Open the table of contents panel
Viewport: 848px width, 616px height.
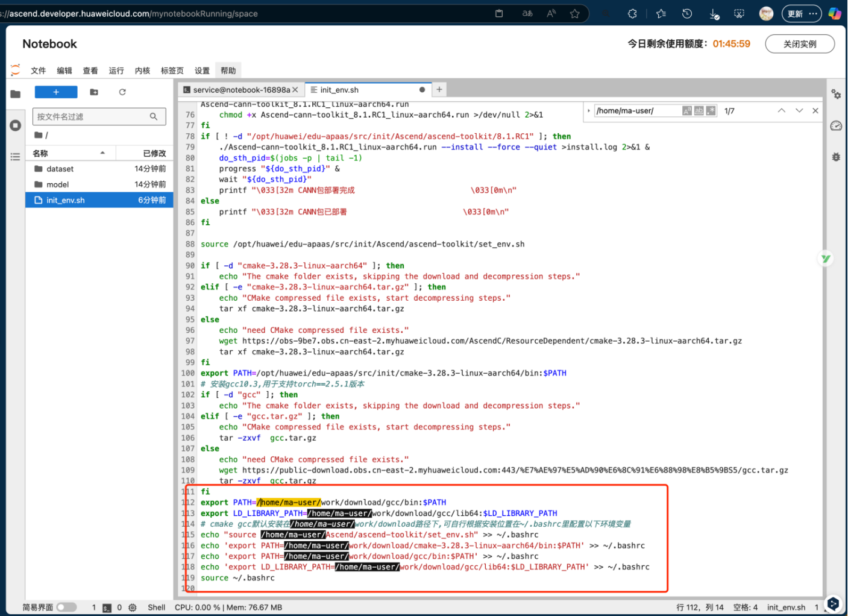[x=16, y=157]
